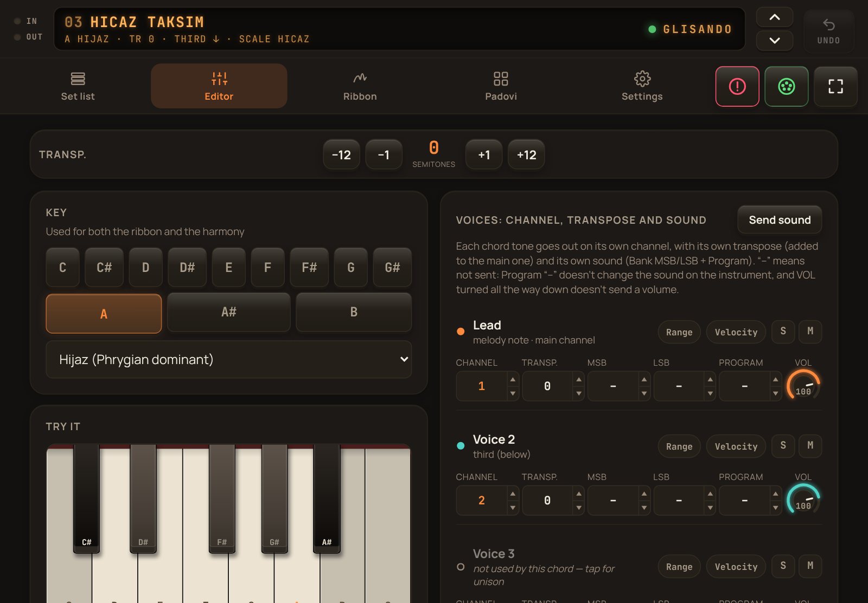Transpose up by one semitone
This screenshot has height=603, width=868.
click(484, 155)
